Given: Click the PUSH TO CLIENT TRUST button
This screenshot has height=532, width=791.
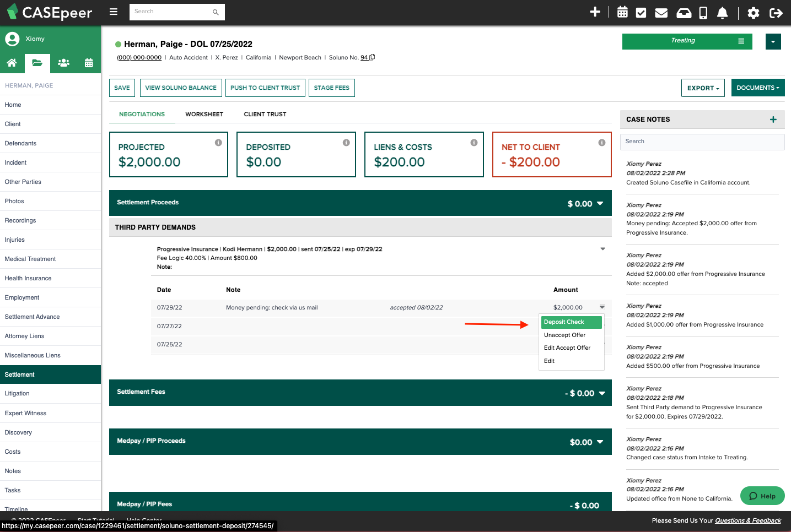Looking at the screenshot, I should [x=265, y=88].
